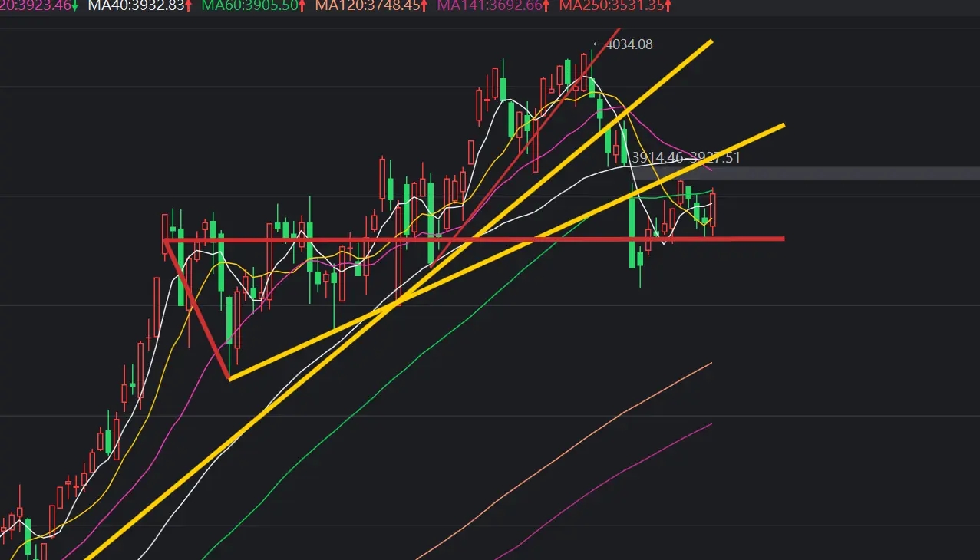
Task: Select the red horizontal support line
Action: point(474,240)
